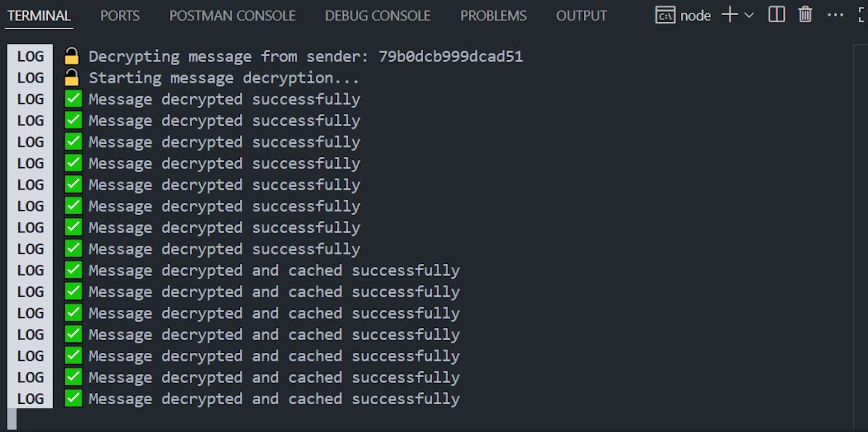
Task: View the PORTS tab
Action: coord(120,16)
